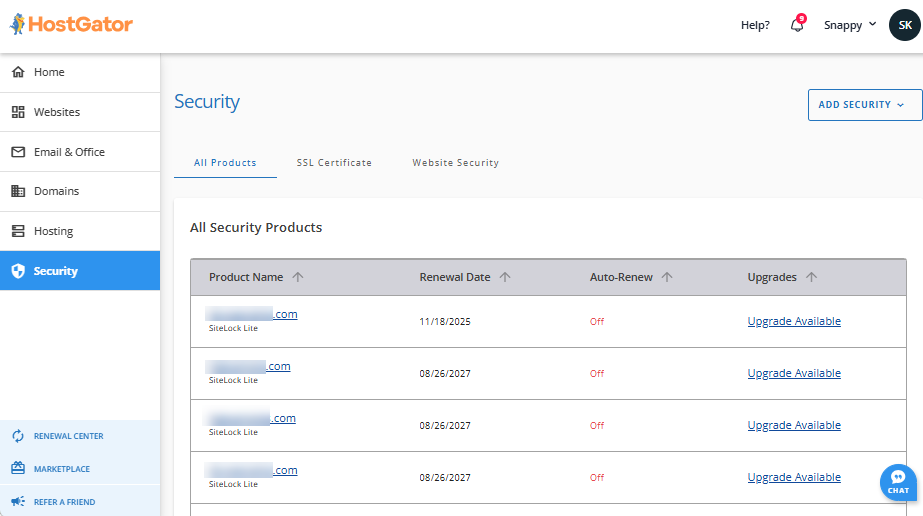
Task: Open domain link in 11/18/2025 row
Action: pos(251,314)
